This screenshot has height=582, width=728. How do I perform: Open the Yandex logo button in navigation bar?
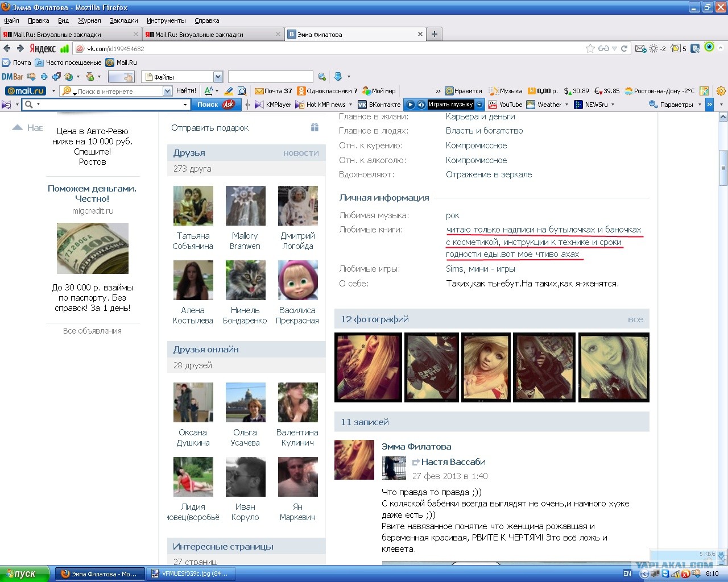[x=43, y=48]
